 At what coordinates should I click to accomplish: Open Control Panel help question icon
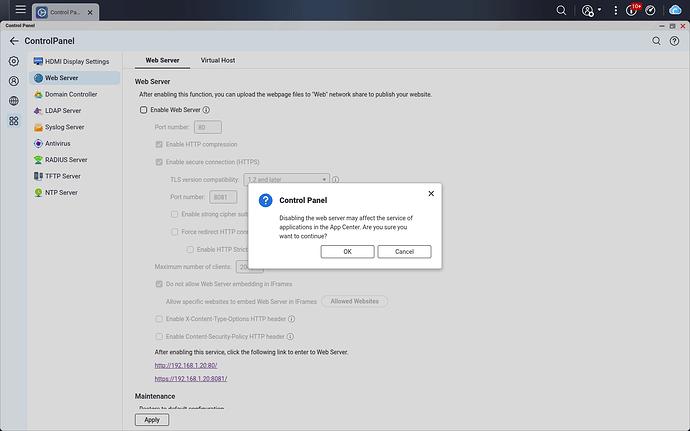(x=674, y=41)
